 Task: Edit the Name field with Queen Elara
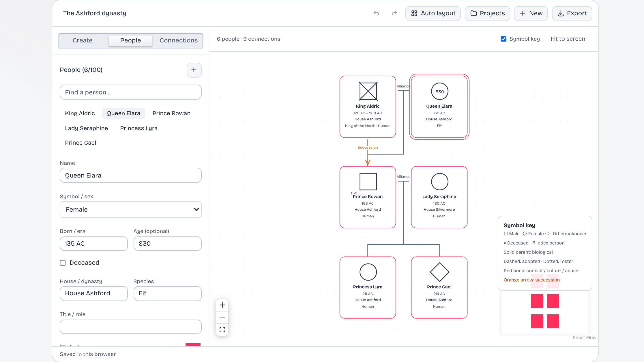point(130,175)
